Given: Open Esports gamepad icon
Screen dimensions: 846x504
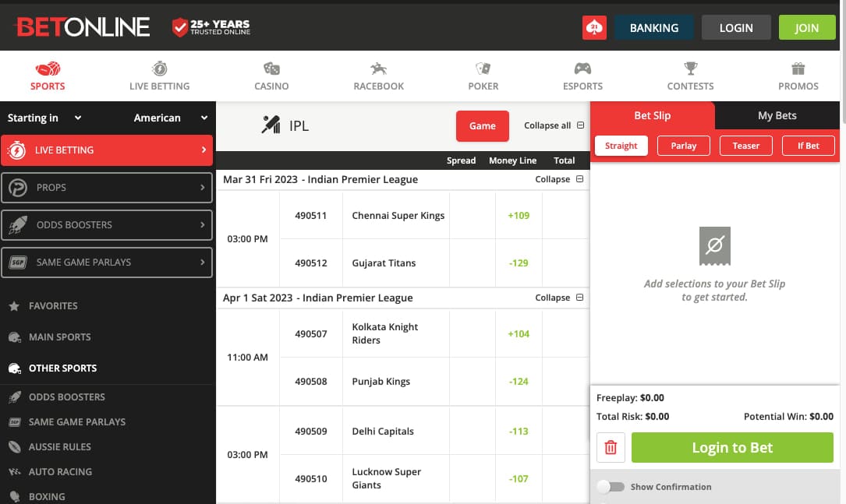Looking at the screenshot, I should (582, 69).
